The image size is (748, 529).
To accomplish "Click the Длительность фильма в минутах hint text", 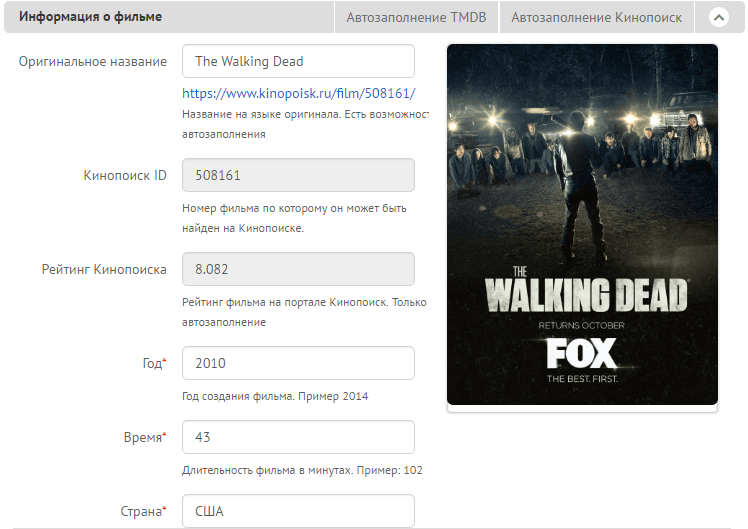I will click(x=302, y=470).
